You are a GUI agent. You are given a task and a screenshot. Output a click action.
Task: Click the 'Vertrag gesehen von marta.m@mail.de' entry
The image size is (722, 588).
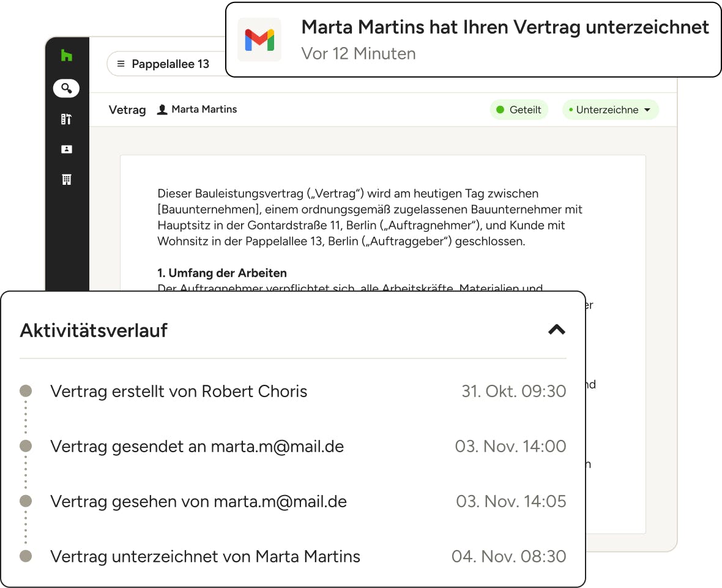198,502
